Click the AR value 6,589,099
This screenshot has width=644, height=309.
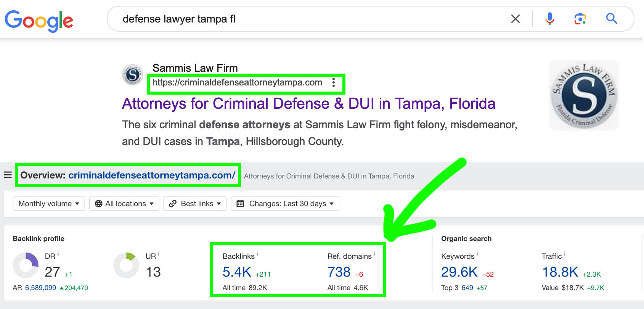coord(40,288)
